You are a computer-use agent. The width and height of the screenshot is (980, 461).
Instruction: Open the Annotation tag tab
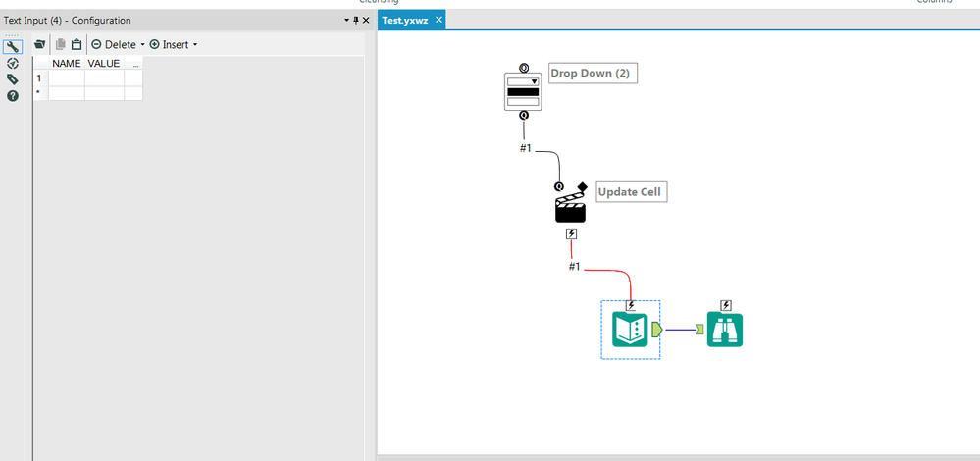click(x=13, y=79)
